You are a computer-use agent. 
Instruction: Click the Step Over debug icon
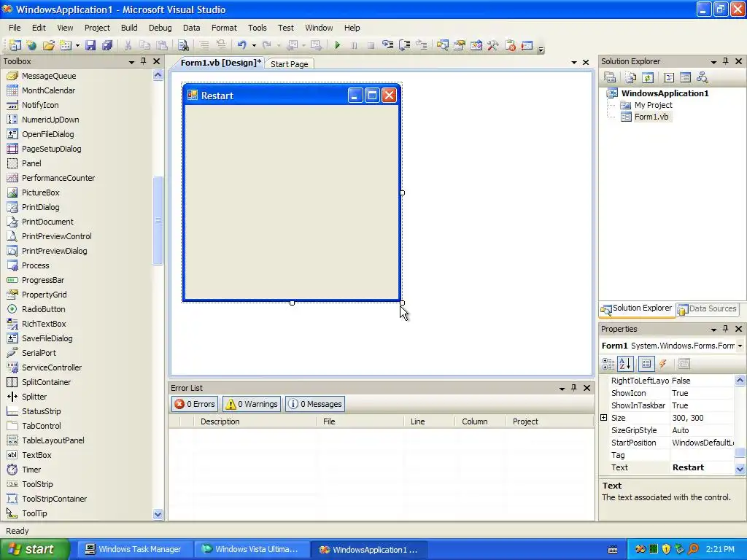[404, 45]
